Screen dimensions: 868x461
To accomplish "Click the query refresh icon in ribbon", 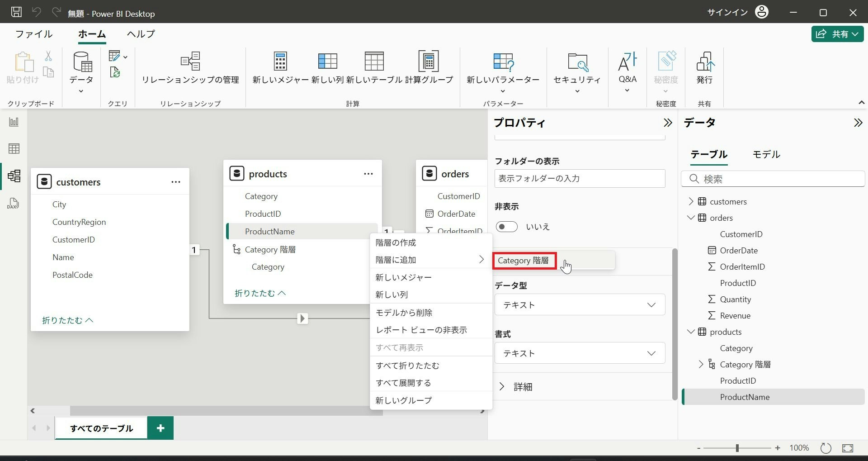I will [115, 72].
